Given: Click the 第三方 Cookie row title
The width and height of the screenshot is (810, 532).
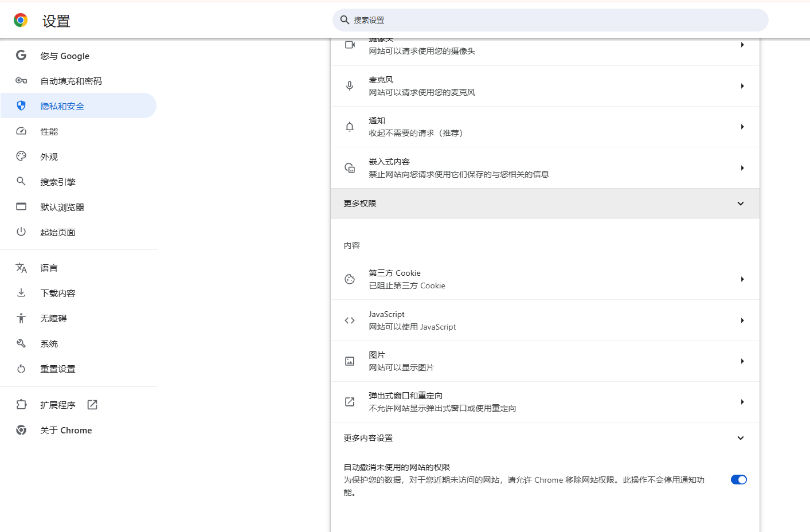Looking at the screenshot, I should pos(394,273).
